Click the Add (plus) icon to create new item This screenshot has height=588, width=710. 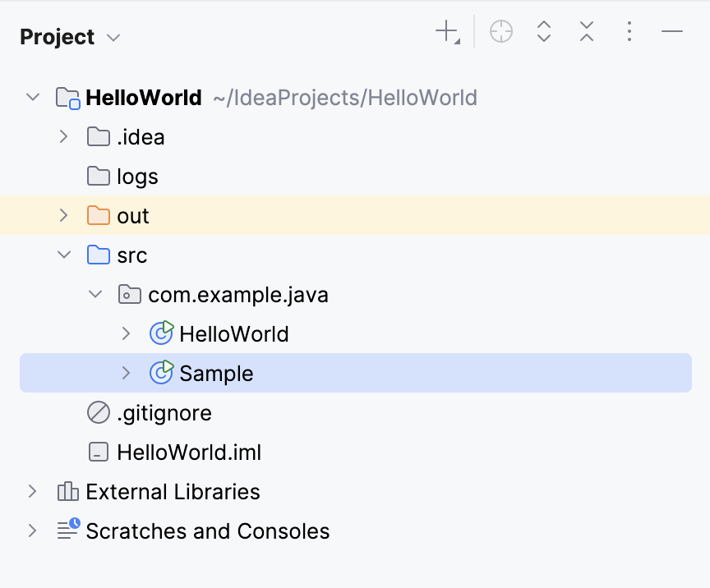point(443,31)
